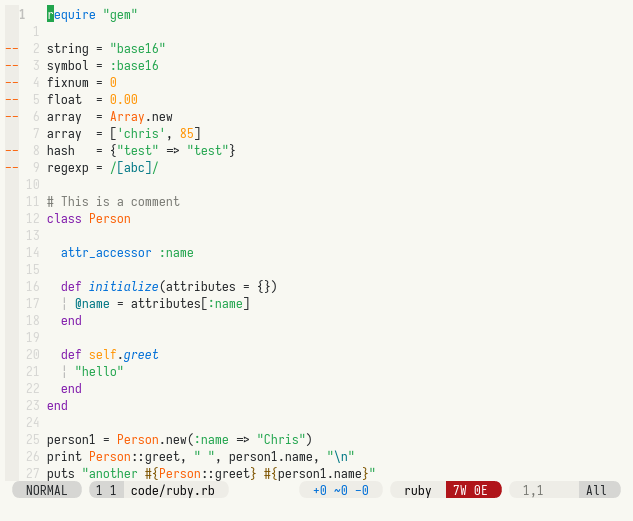This screenshot has width=633, height=521.
Task: Click the "hello" string on line 21
Action: click(99, 372)
